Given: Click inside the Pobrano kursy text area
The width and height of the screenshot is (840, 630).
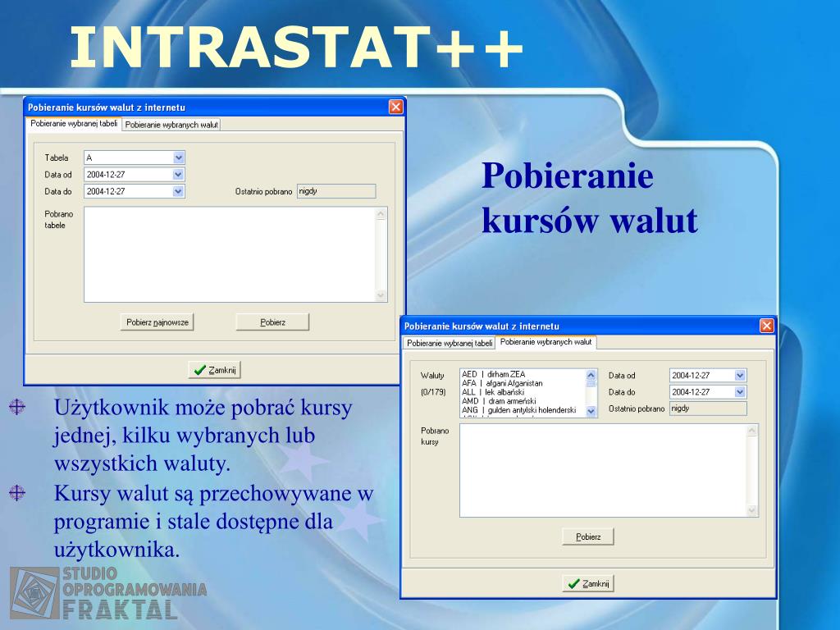Looking at the screenshot, I should point(603,471).
